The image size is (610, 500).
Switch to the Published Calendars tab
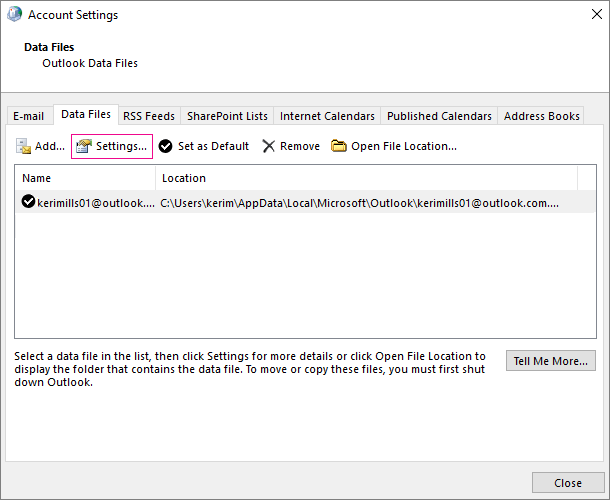point(439,116)
